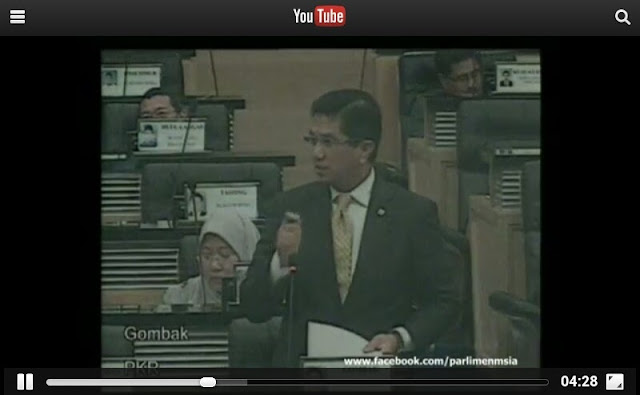Seek to the buffered portion of timeline

(x=231, y=382)
